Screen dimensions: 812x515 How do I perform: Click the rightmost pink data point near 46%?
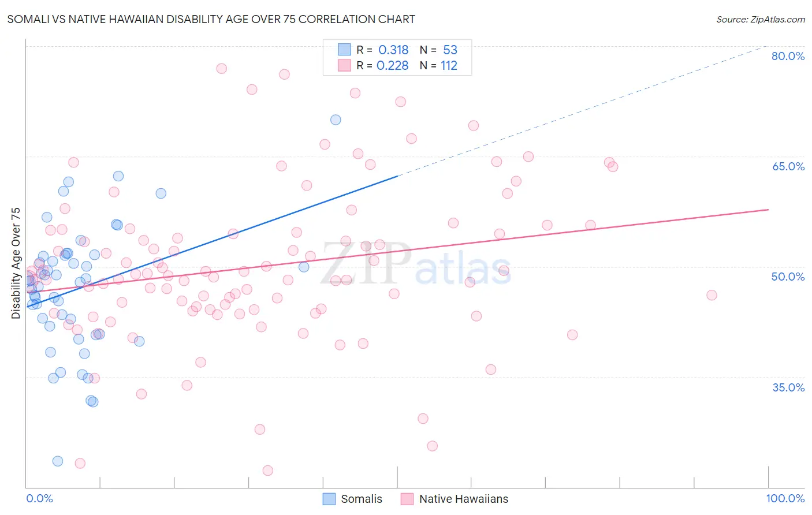point(712,295)
